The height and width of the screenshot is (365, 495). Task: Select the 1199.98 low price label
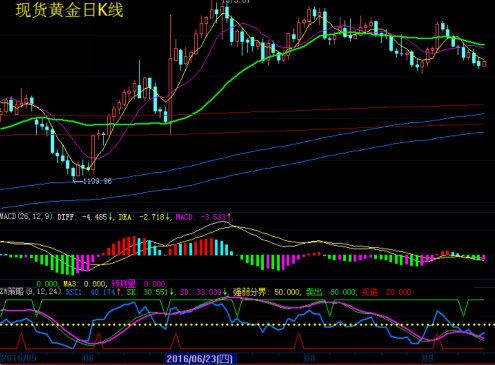click(97, 181)
